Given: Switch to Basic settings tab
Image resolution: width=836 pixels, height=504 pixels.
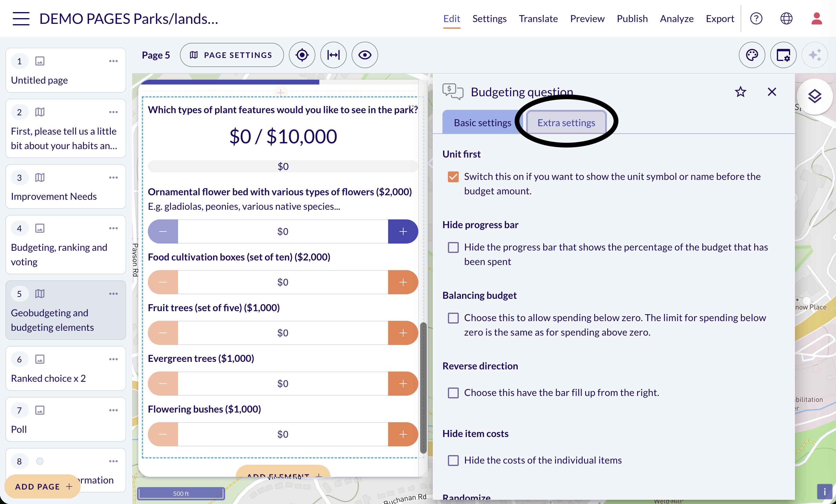Looking at the screenshot, I should pyautogui.click(x=482, y=123).
